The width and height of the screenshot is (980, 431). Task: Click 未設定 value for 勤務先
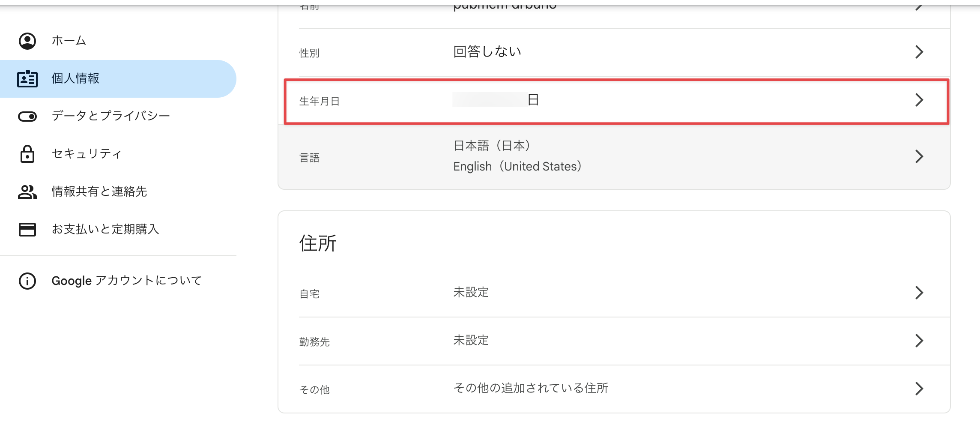471,341
